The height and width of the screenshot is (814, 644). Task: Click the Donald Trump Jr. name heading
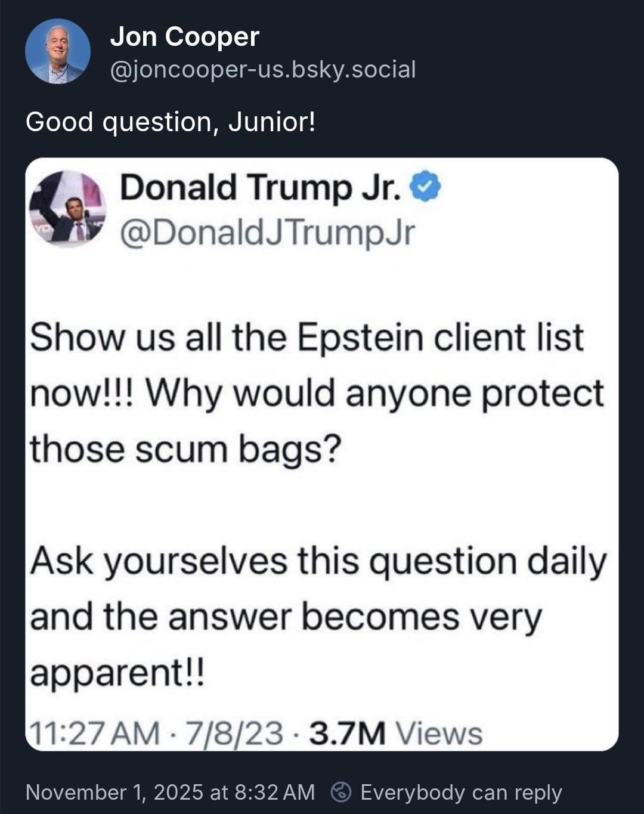(x=260, y=188)
